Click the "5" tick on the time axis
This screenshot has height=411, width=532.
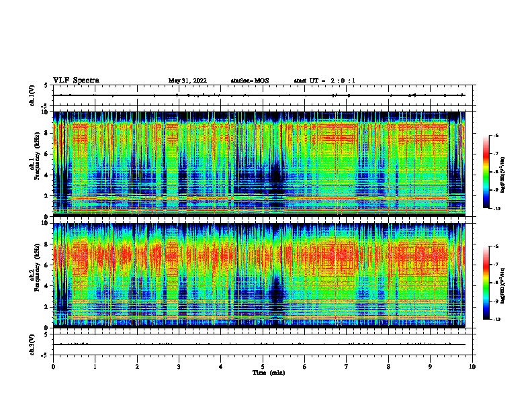(263, 367)
